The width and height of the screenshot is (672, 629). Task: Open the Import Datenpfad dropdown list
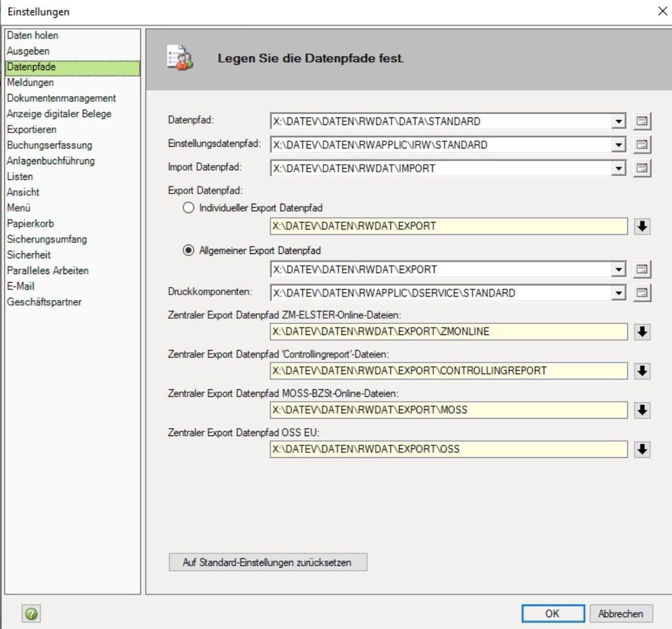tap(618, 169)
